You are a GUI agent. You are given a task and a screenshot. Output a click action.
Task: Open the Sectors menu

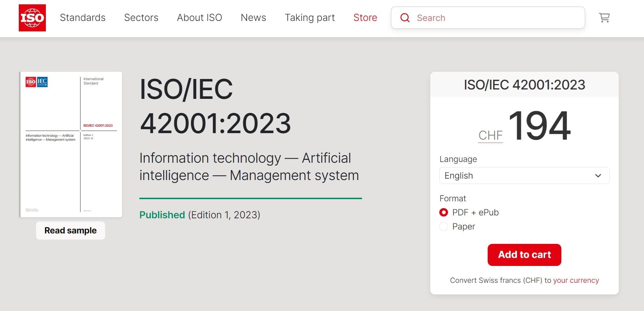pyautogui.click(x=141, y=18)
